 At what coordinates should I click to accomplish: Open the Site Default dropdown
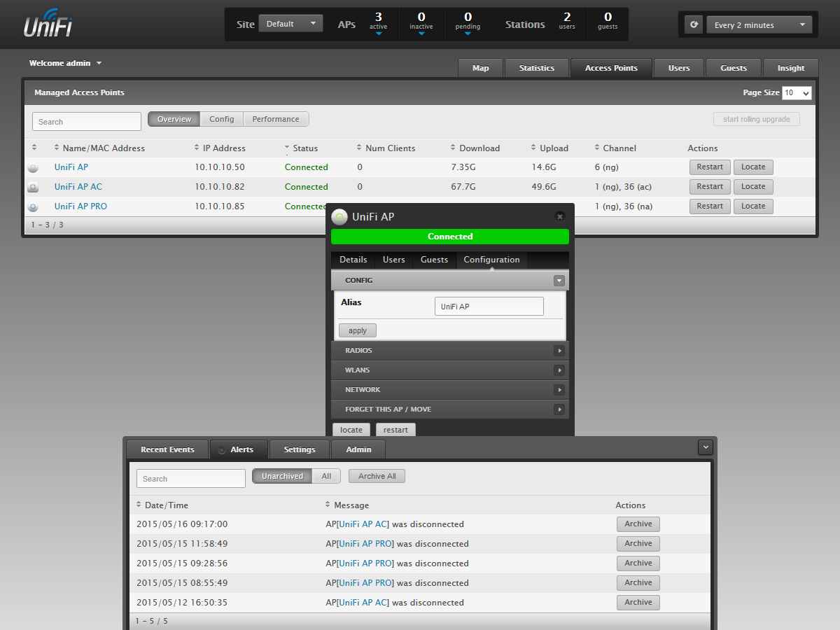pos(290,24)
